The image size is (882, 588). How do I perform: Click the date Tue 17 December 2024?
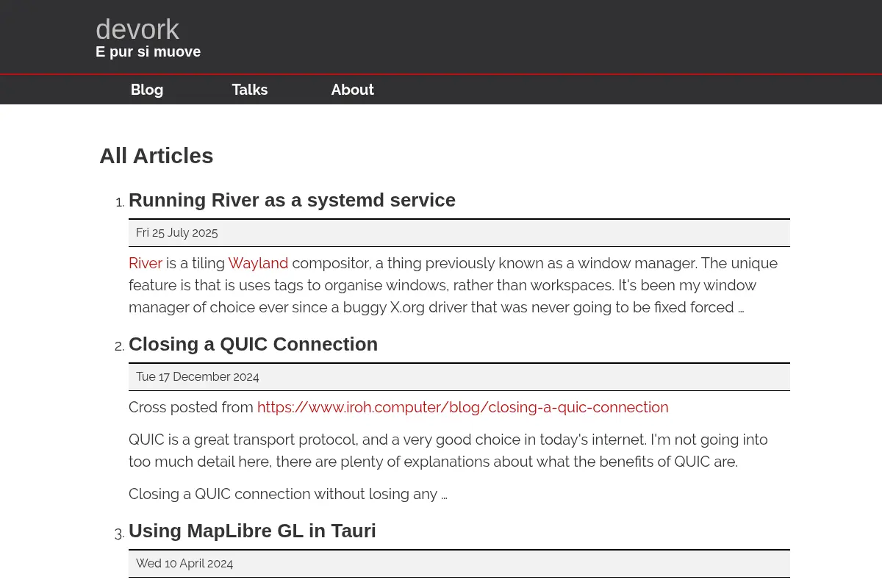pos(198,377)
